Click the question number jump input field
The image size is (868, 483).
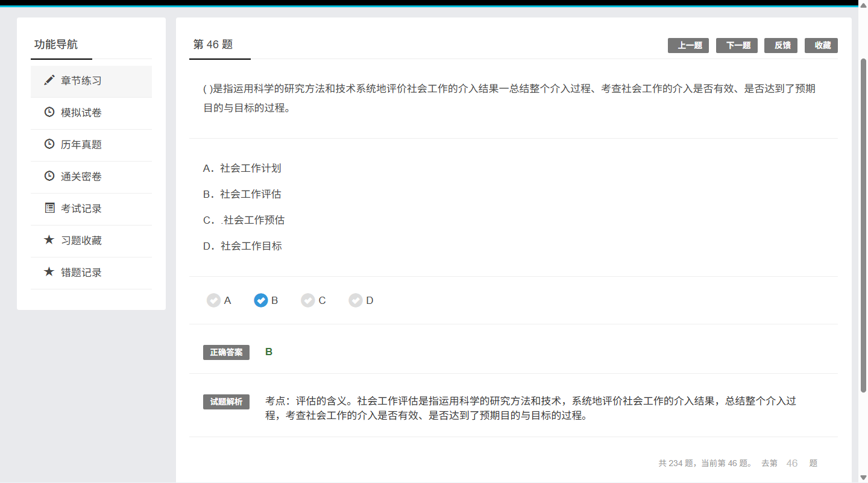792,463
